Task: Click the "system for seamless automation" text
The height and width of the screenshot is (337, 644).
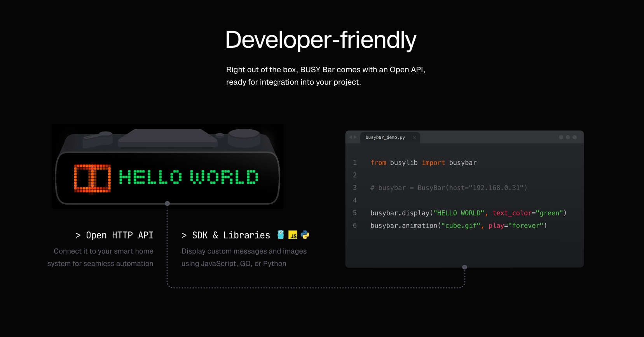Action: [100, 264]
